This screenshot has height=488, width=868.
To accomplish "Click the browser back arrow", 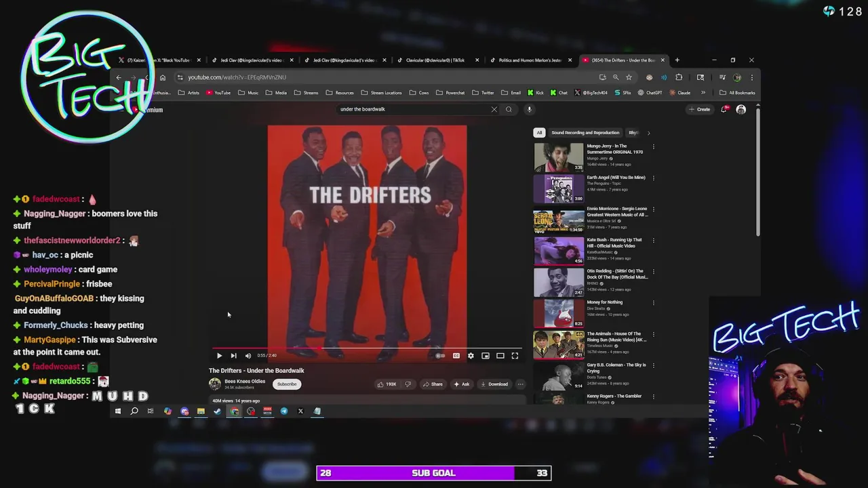I will pyautogui.click(x=119, y=77).
